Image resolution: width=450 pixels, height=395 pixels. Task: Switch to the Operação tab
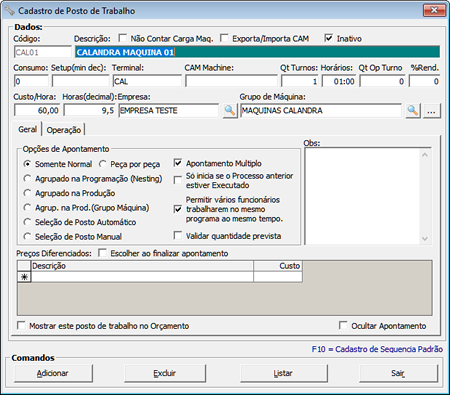pos(64,130)
